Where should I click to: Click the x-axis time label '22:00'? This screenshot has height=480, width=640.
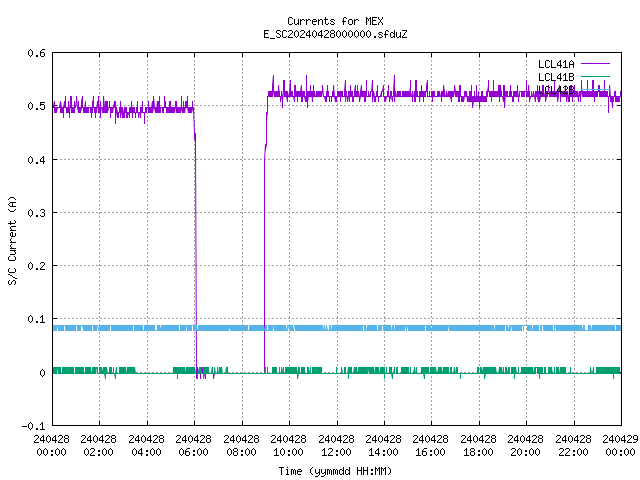(x=573, y=452)
